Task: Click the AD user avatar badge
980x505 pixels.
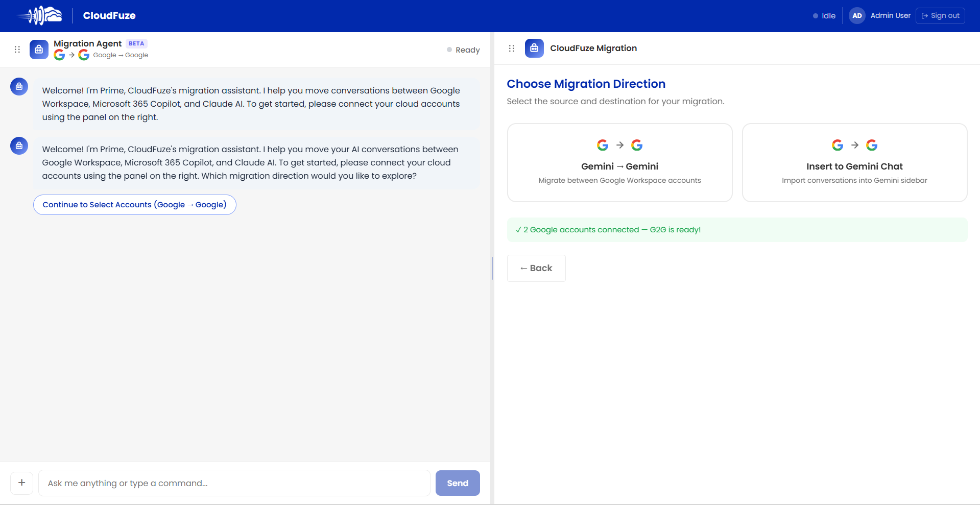Action: click(857, 16)
